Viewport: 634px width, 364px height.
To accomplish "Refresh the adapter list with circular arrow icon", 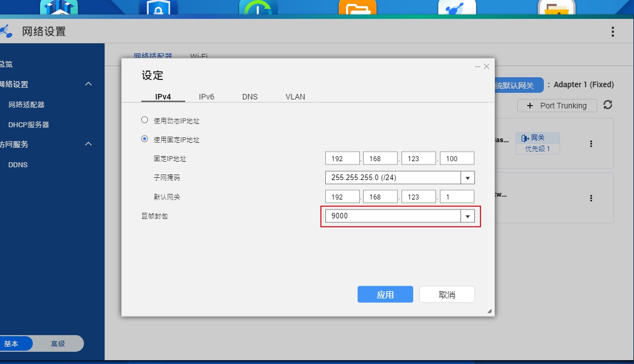I will click(608, 105).
